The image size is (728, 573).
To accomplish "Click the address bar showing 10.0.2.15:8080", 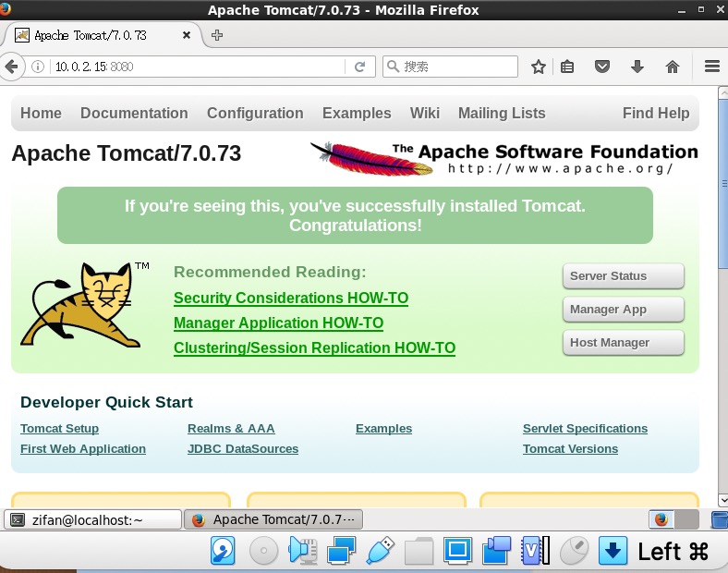I will point(198,67).
